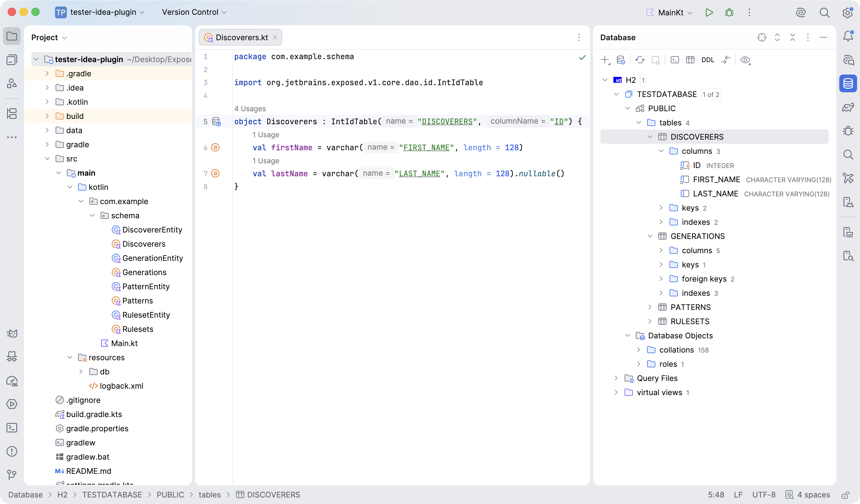Expand all nodes in Database panel

click(x=777, y=37)
